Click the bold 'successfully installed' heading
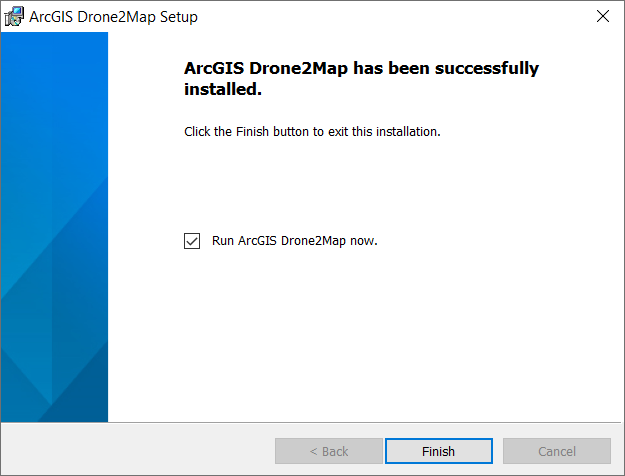Screen dimensions: 625x476 click(361, 78)
